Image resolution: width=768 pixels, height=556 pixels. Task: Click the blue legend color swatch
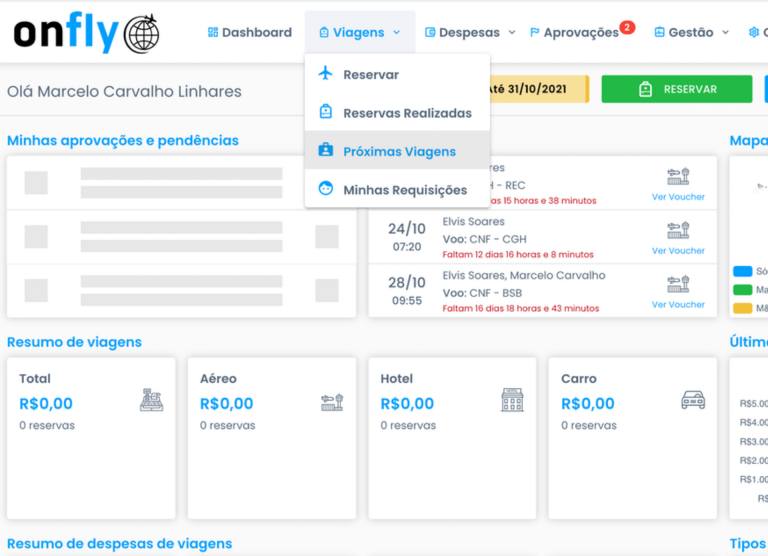pyautogui.click(x=742, y=271)
